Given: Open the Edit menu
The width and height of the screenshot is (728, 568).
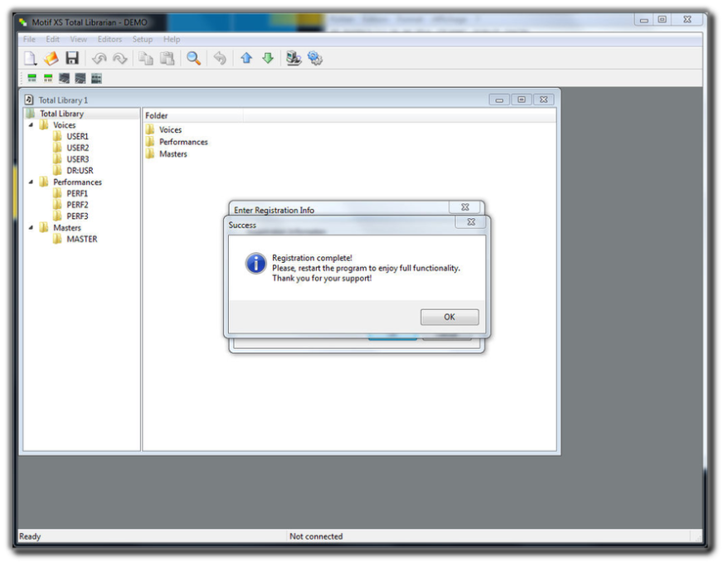Looking at the screenshot, I should pyautogui.click(x=52, y=40).
